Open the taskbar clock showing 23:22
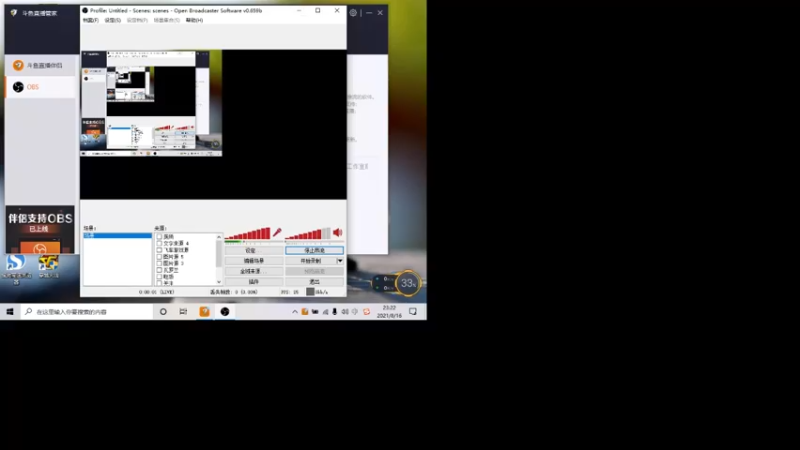The image size is (800, 450). [x=389, y=311]
